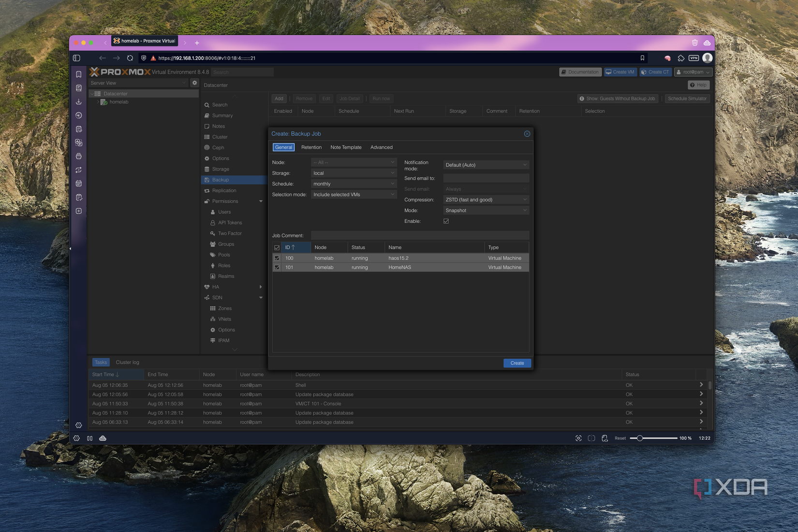This screenshot has width=798, height=532.
Task: Uncheck the Enable backup job checkbox
Action: pyautogui.click(x=446, y=221)
